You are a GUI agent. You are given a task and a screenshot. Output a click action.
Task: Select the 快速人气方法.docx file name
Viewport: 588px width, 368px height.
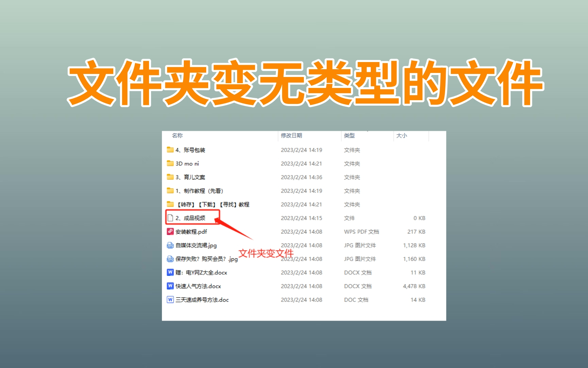[198, 286]
